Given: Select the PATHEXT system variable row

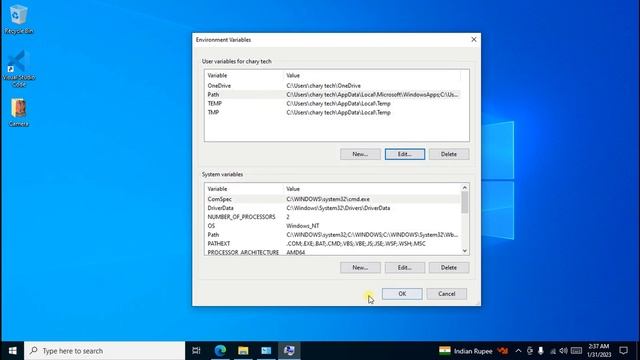Looking at the screenshot, I should (333, 244).
